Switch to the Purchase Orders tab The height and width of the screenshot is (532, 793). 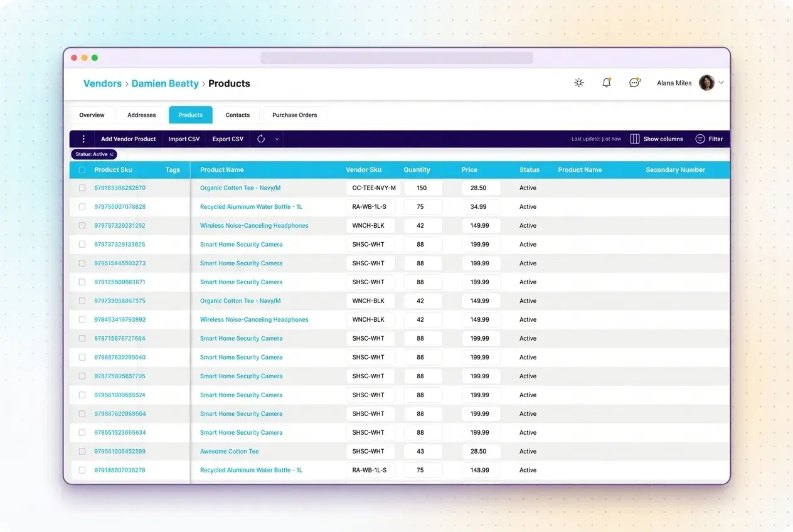coord(294,115)
